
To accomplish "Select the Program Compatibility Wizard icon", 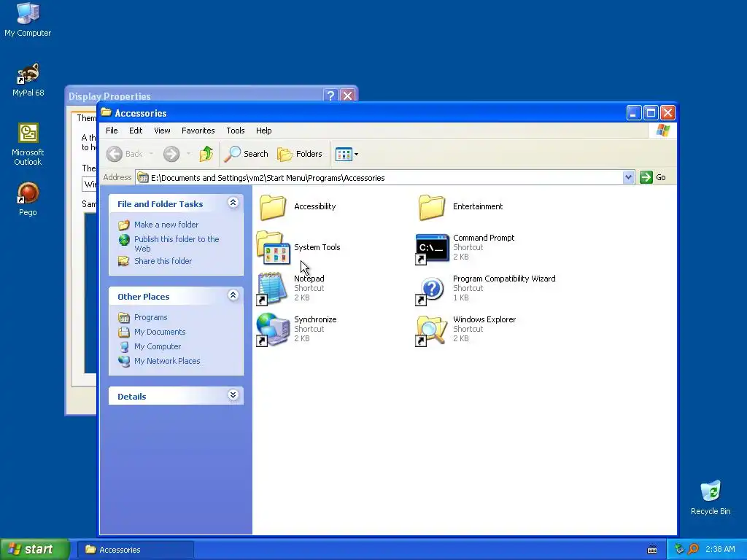I will pyautogui.click(x=430, y=289).
